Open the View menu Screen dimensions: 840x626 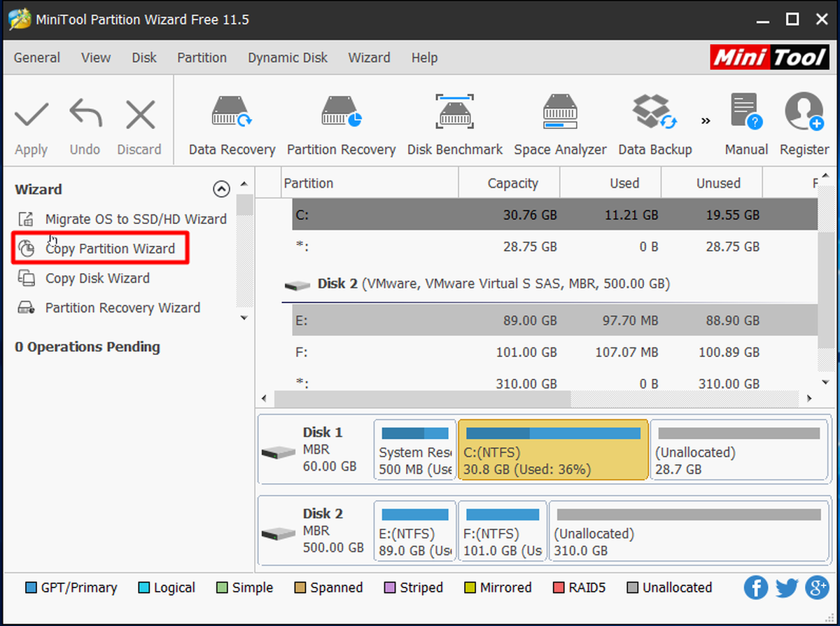[x=96, y=57]
